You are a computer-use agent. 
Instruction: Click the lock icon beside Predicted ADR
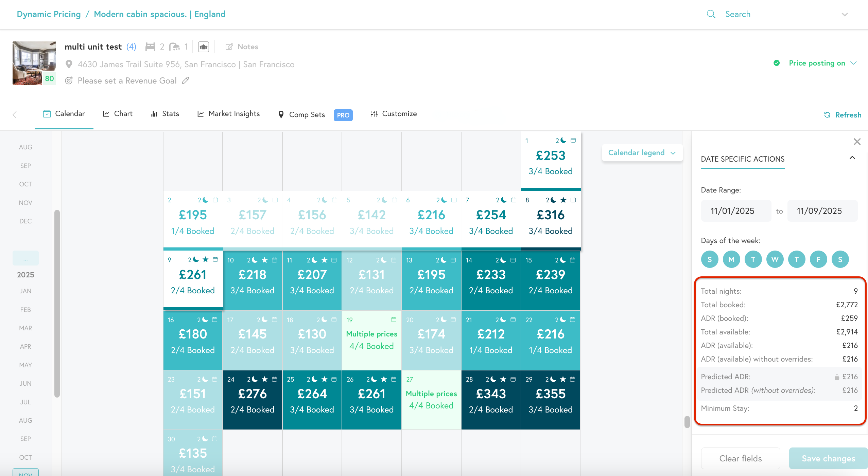point(836,377)
